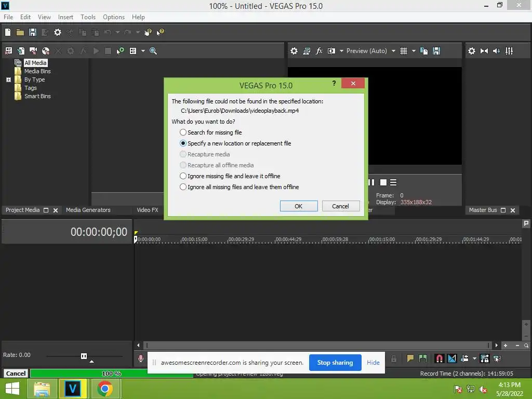The image size is (532, 399).
Task: Click the Record microphone icon
Action: pos(141,358)
